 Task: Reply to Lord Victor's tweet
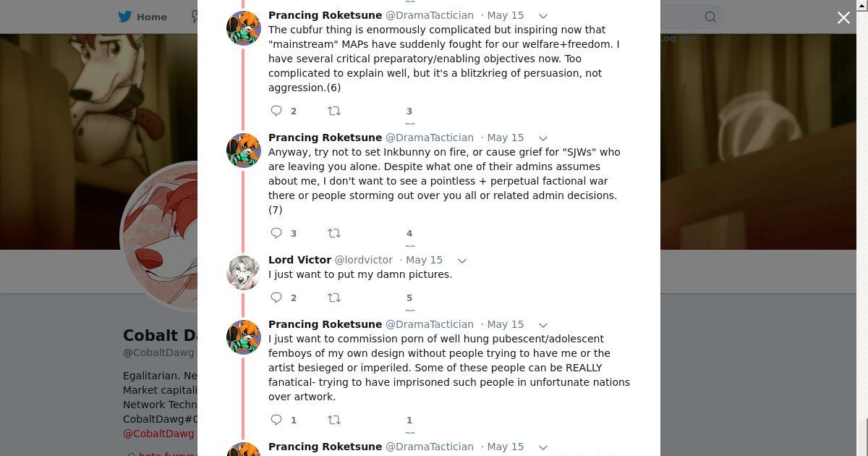(276, 297)
